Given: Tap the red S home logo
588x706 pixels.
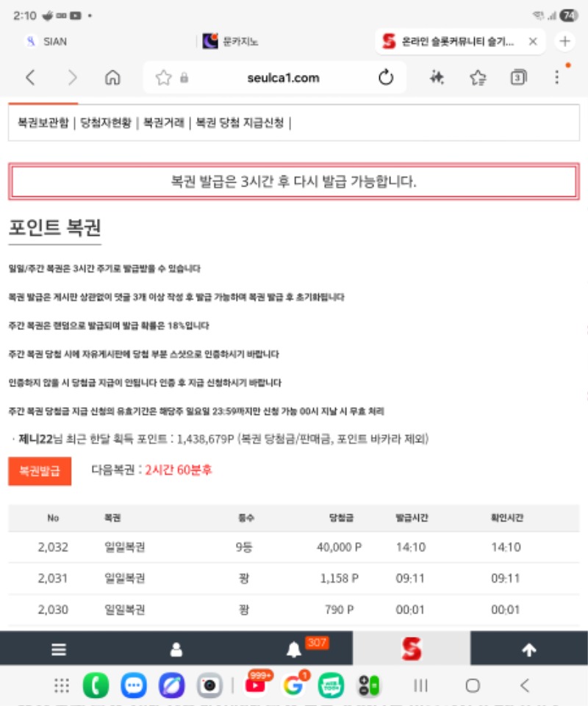Looking at the screenshot, I should [411, 649].
